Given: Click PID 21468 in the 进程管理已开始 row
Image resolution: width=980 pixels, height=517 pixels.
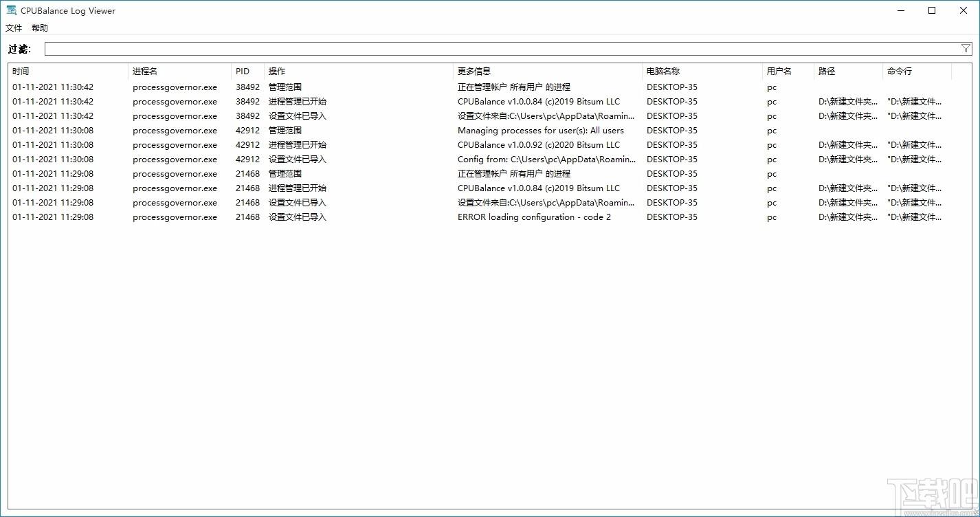Looking at the screenshot, I should tap(247, 188).
